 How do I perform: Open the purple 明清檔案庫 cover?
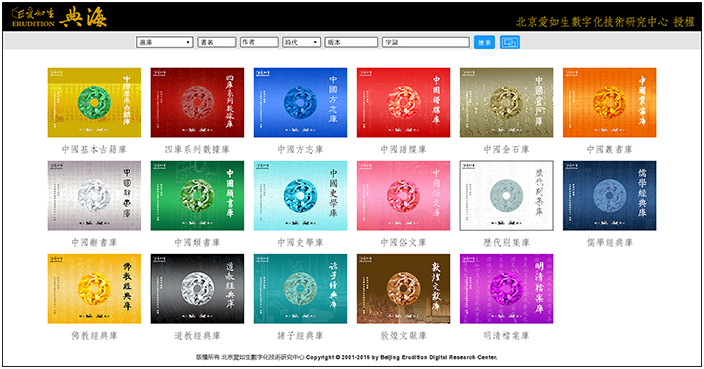506,289
